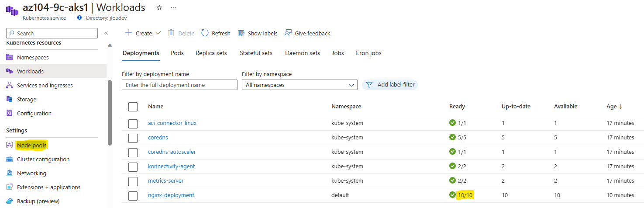Click the Services and ingresses icon
This screenshot has height=208, width=644.
pos(9,85)
